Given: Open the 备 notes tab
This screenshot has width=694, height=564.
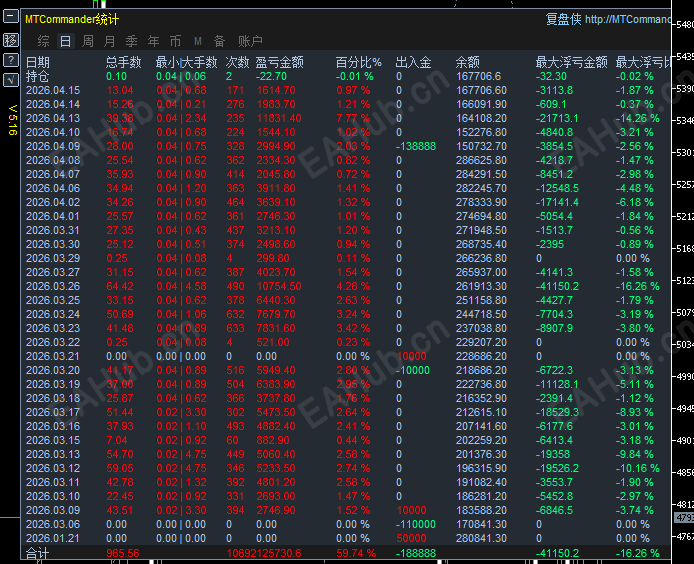Looking at the screenshot, I should pyautogui.click(x=220, y=41).
